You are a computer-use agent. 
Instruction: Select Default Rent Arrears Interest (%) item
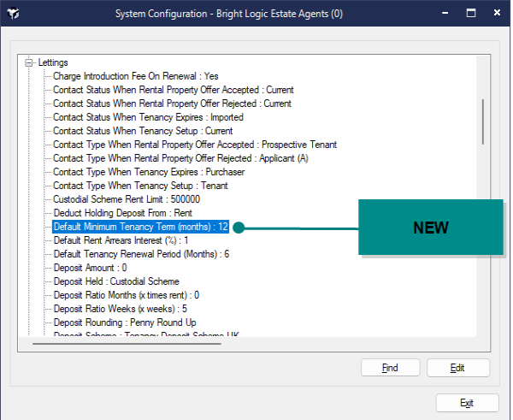click(x=121, y=240)
